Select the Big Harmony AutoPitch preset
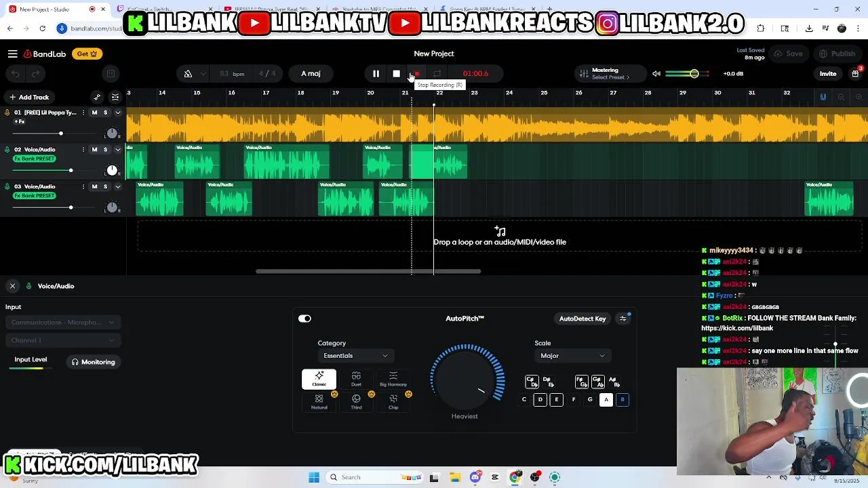The width and height of the screenshot is (868, 488). 393,379
